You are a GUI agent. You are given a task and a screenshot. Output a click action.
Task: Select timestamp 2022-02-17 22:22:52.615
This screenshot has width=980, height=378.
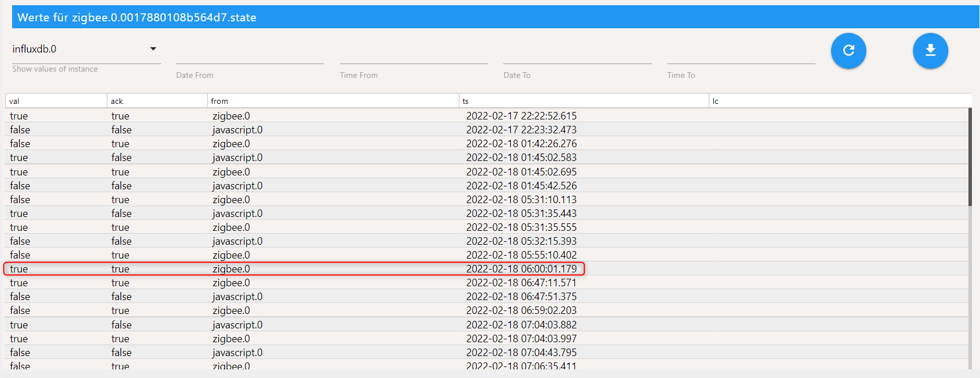pos(521,116)
